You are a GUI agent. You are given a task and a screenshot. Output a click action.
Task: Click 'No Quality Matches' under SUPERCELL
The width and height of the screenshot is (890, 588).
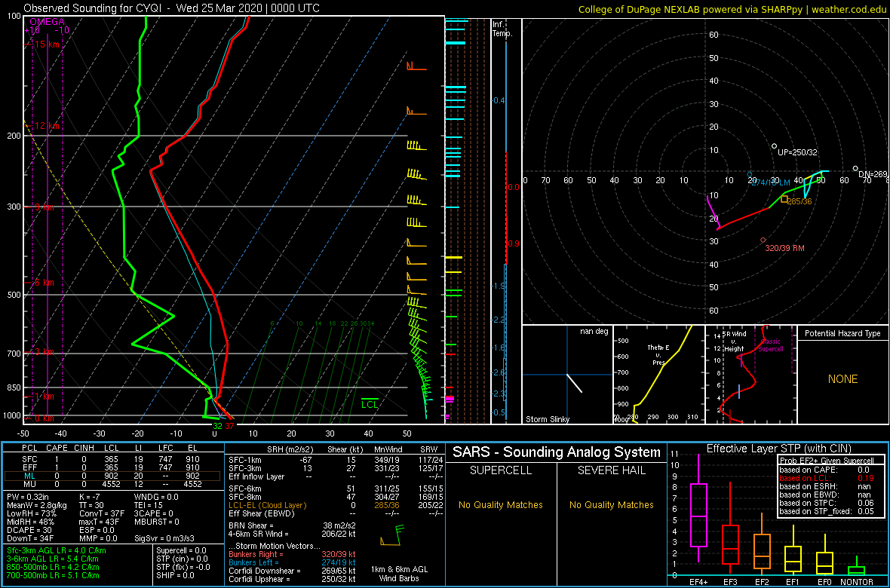501,504
